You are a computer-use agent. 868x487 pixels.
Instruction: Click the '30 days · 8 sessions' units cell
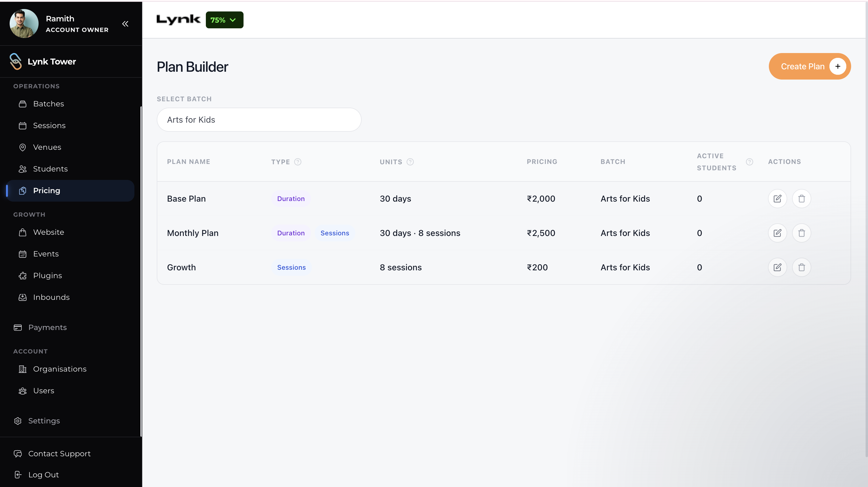pyautogui.click(x=420, y=233)
